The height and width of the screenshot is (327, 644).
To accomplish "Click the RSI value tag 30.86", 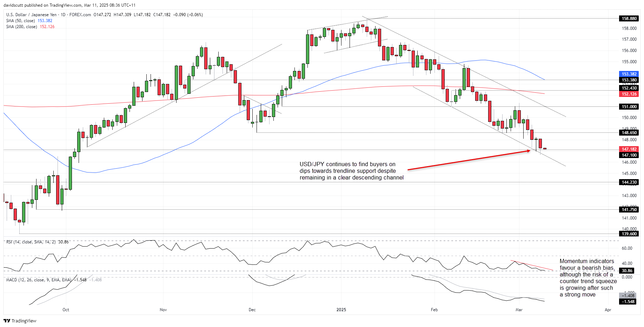I will [627, 271].
